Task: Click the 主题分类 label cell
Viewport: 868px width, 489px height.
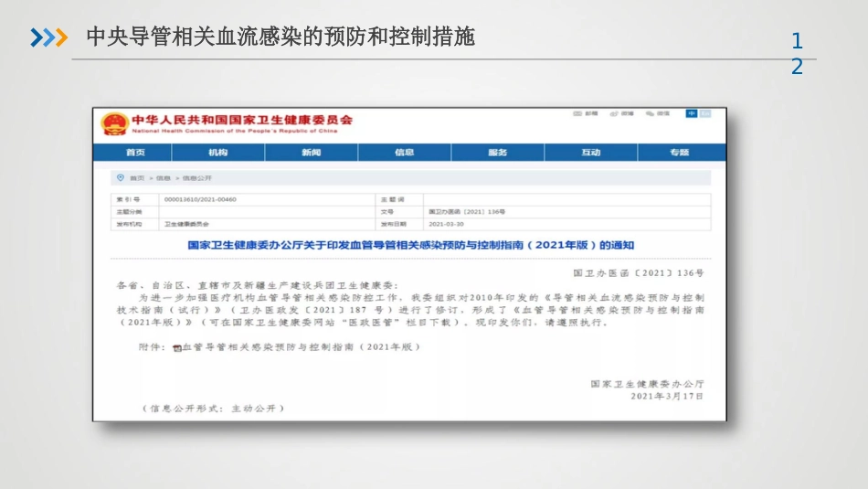Action: tap(135, 211)
